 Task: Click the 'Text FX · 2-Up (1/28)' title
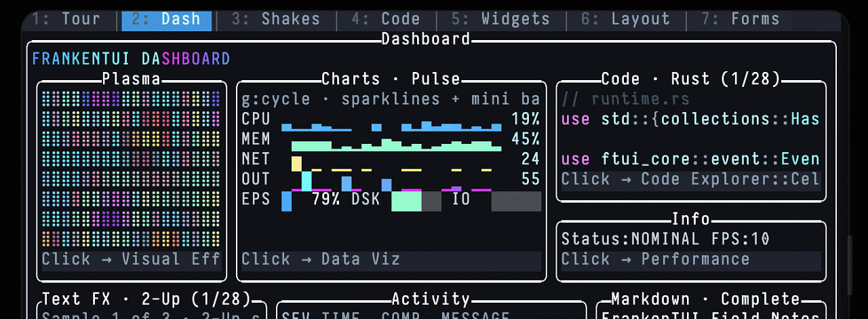click(146, 299)
